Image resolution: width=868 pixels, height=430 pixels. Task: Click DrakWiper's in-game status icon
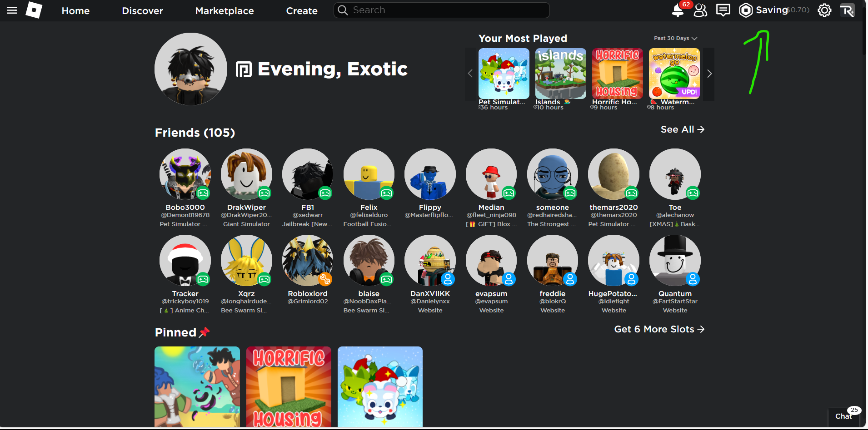264,193
